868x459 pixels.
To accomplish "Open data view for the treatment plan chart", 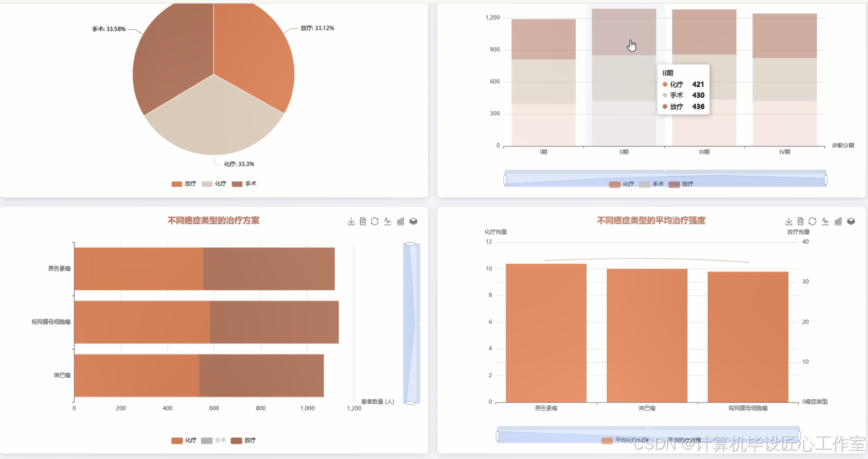I will 363,221.
